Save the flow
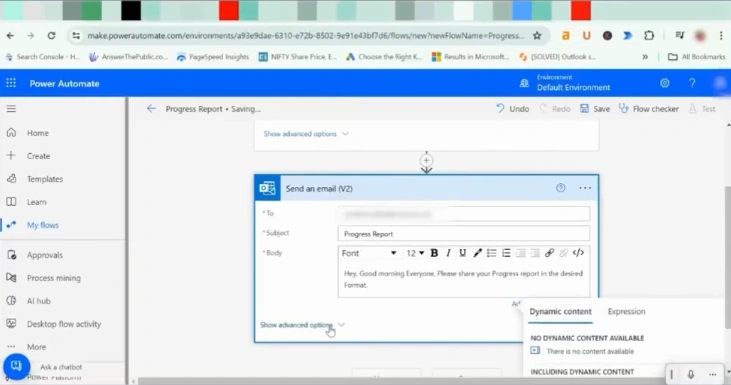 click(595, 109)
